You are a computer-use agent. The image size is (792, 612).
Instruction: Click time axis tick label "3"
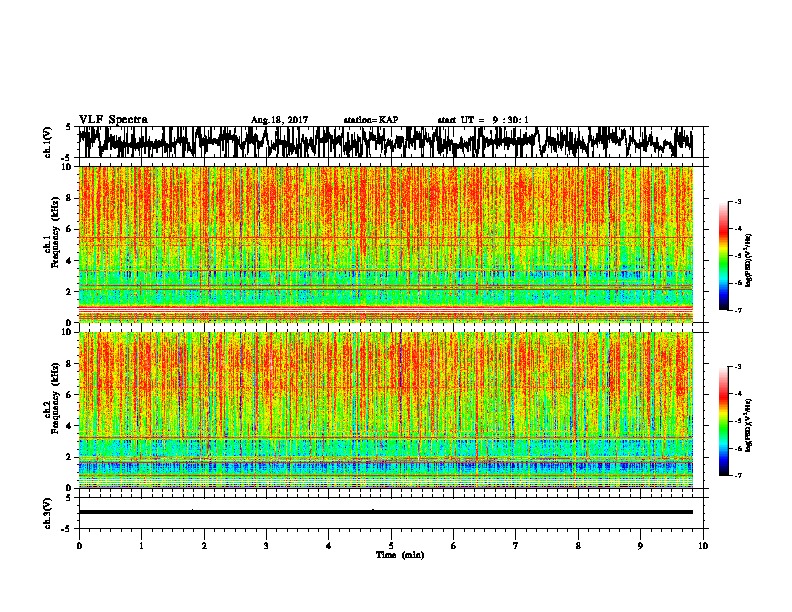(266, 546)
